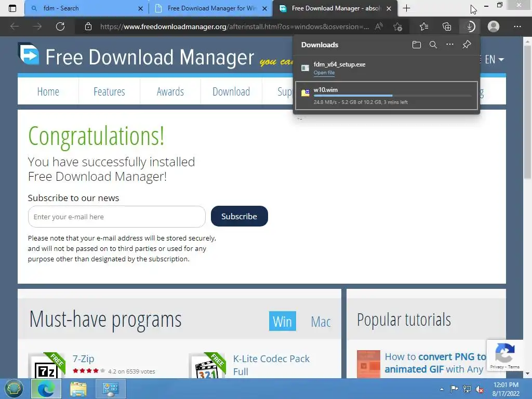Click the site padlock security icon
This screenshot has height=399, width=532.
(x=88, y=26)
